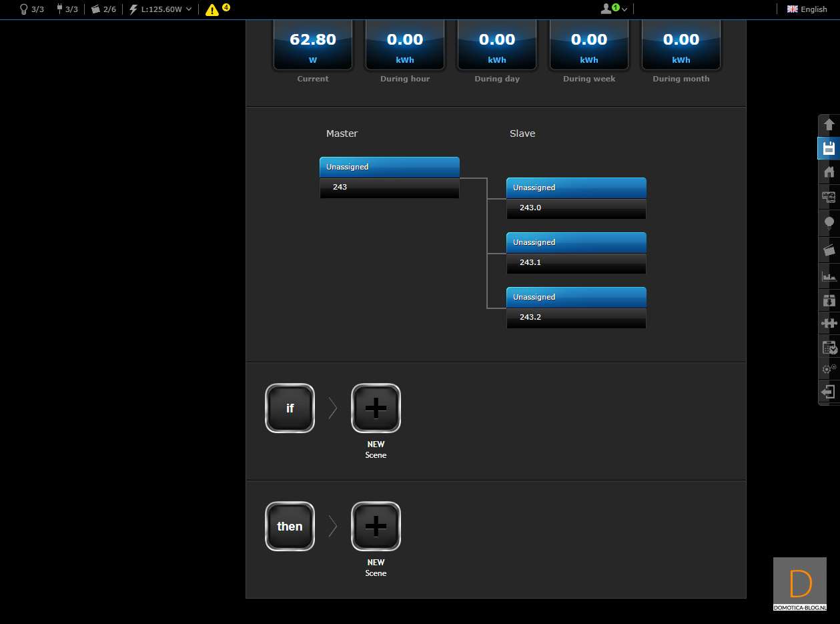Click the scroll-to-top arrow icon

[x=829, y=125]
